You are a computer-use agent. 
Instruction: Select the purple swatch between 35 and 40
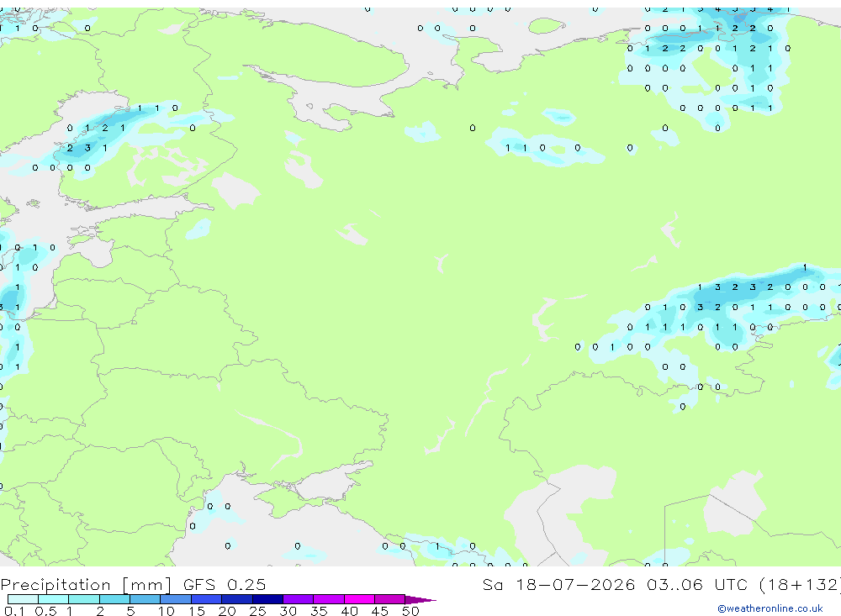(x=329, y=599)
